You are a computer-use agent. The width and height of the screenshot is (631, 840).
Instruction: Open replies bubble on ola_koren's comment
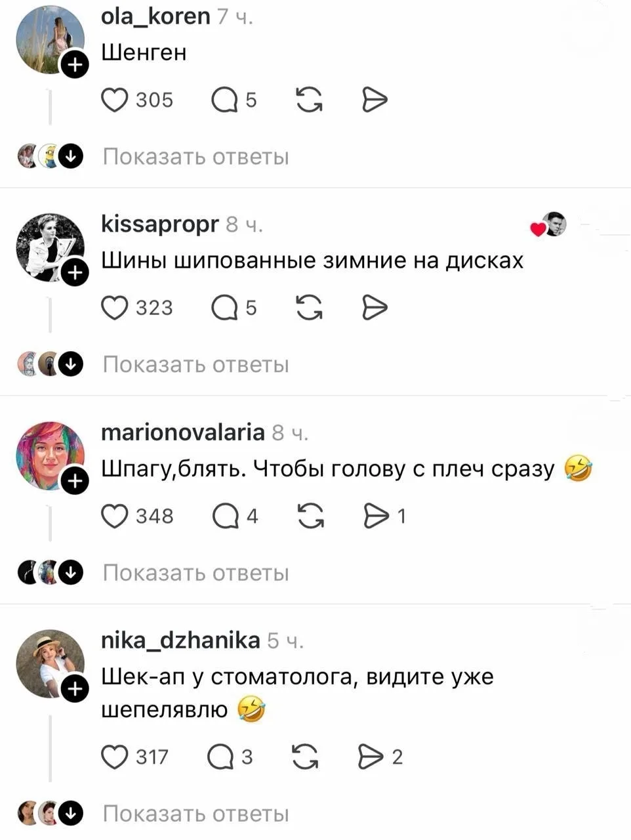point(224,100)
